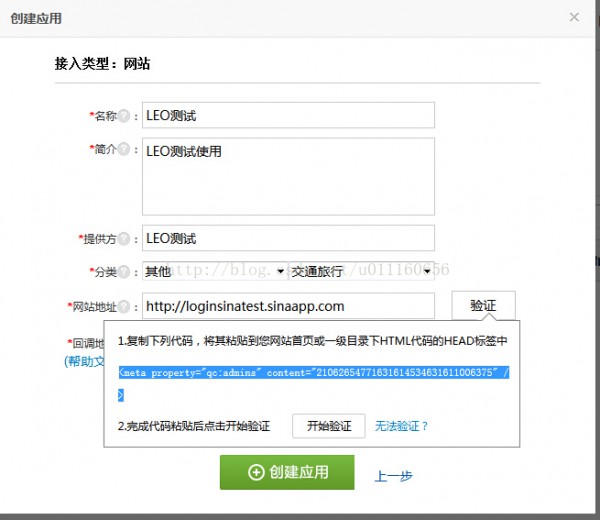The image size is (600, 520).
Task: Click the help icon beside 提供方
Action: pos(124,239)
